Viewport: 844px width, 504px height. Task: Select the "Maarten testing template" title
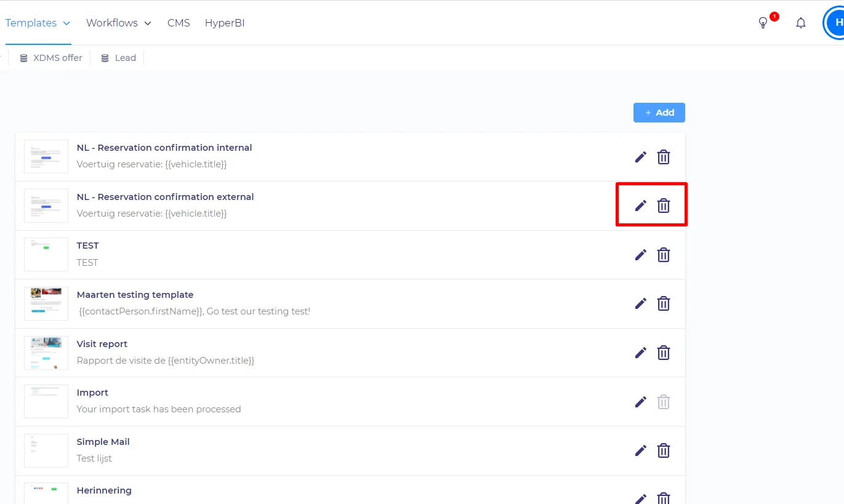(135, 295)
